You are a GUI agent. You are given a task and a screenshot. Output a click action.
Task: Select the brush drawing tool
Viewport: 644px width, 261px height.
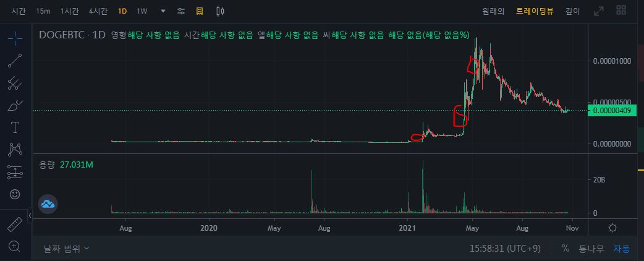(x=15, y=106)
